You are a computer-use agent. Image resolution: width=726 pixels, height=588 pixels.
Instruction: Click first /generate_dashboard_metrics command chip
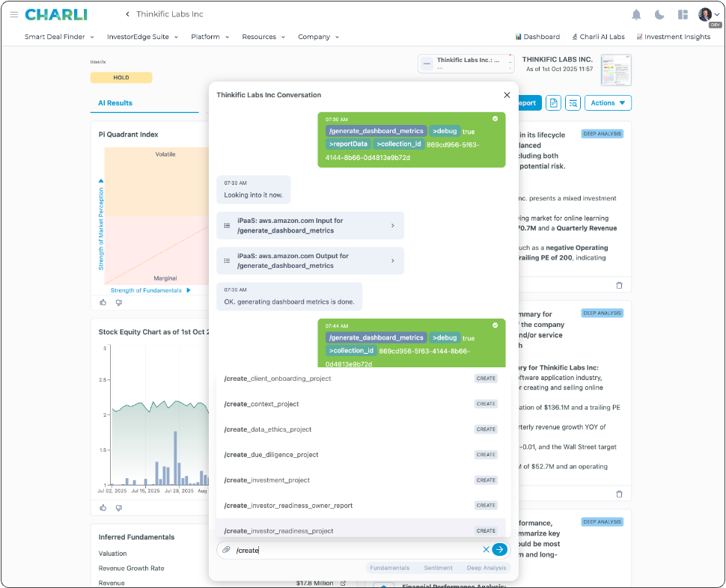[376, 131]
